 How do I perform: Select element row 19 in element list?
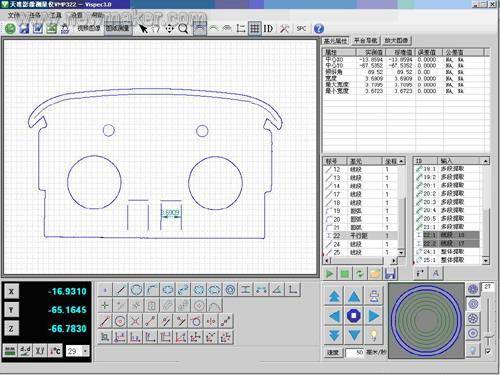[x=361, y=211]
